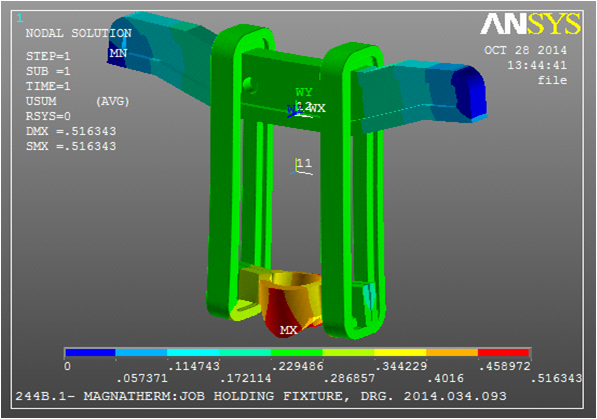
Task: Click the MN minimum displacement marker
Action: [x=118, y=53]
